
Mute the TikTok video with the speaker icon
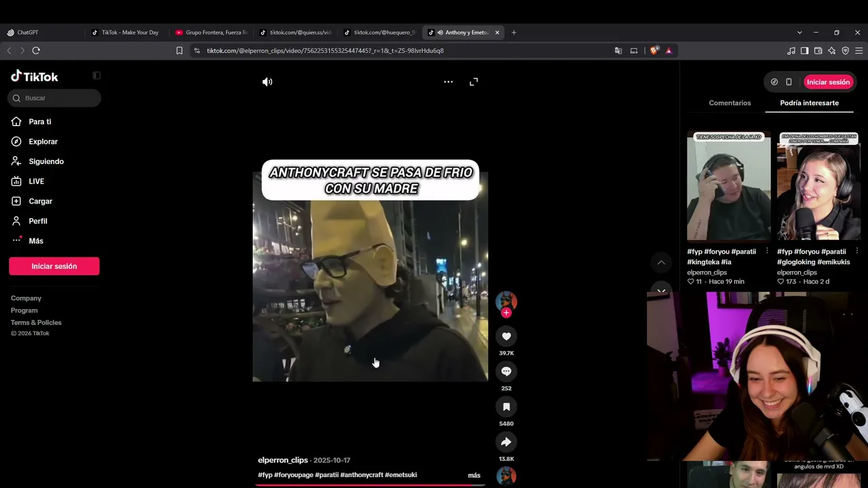267,82
